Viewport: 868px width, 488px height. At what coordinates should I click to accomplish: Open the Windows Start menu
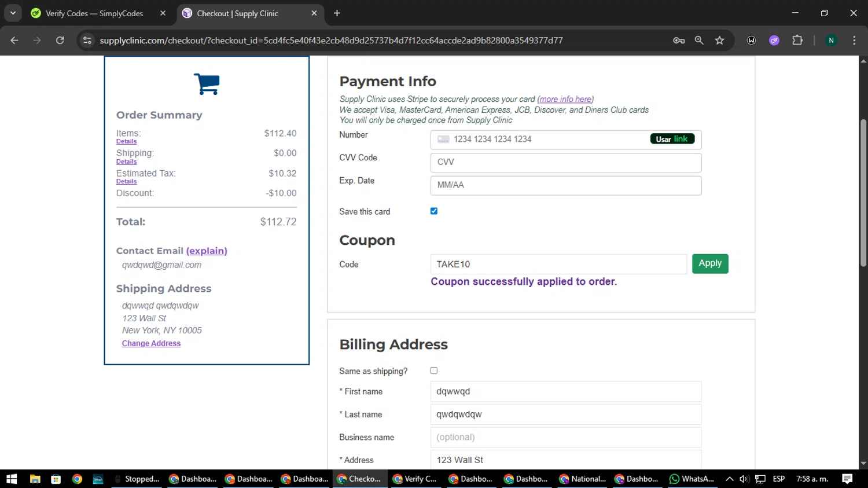pyautogui.click(x=12, y=479)
